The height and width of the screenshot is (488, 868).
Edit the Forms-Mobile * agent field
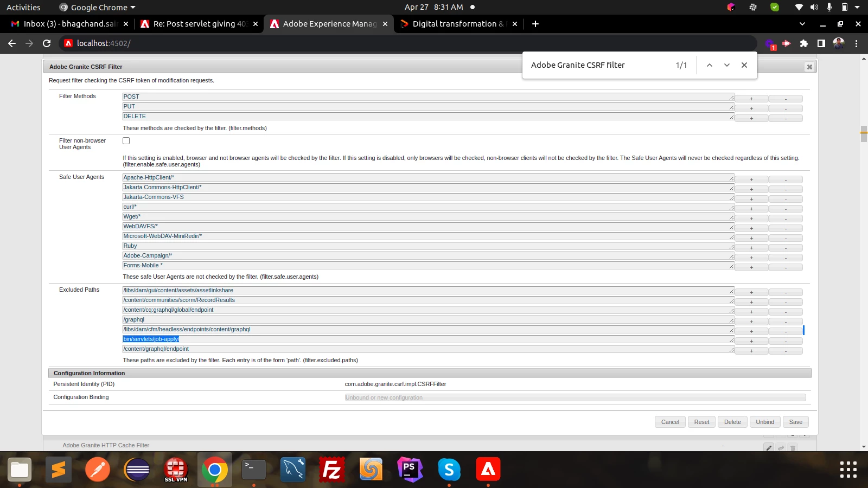(428, 265)
